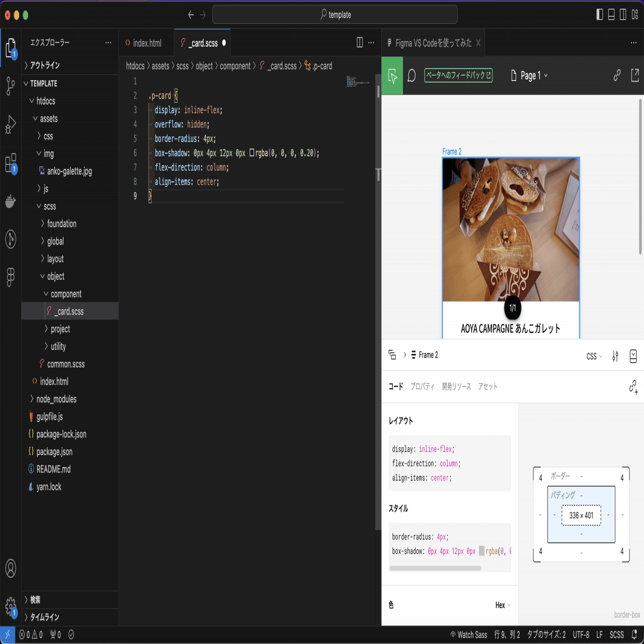The image size is (644, 644).
Task: Expand the css folder
Action: (70, 136)
